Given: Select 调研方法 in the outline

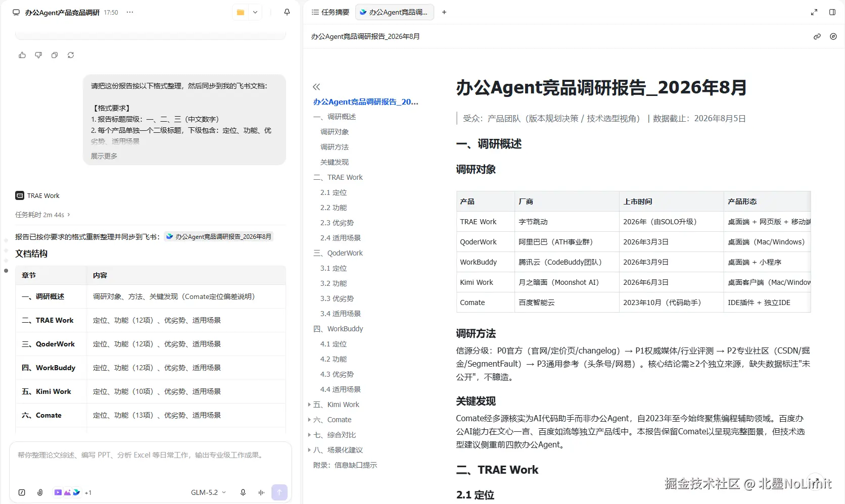Looking at the screenshot, I should [x=335, y=147].
